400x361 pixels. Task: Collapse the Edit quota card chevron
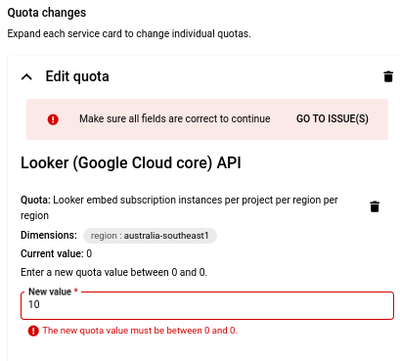tap(27, 77)
